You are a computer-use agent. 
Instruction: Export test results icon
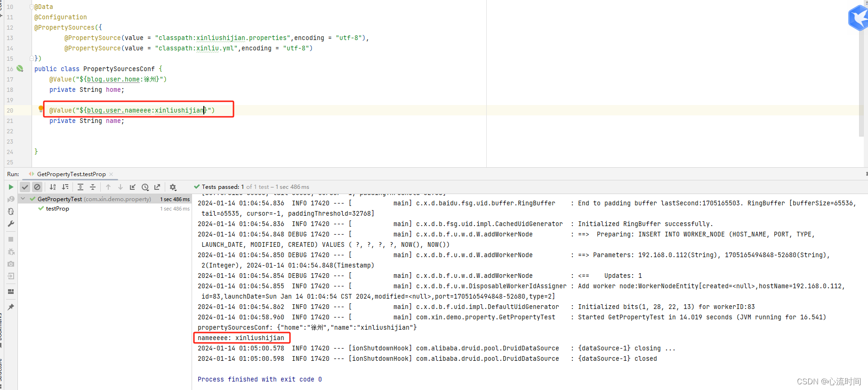[157, 187]
